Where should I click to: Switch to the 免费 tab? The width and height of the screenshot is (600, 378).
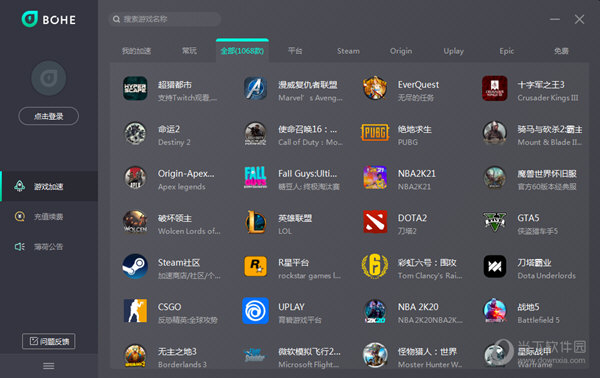(x=561, y=51)
